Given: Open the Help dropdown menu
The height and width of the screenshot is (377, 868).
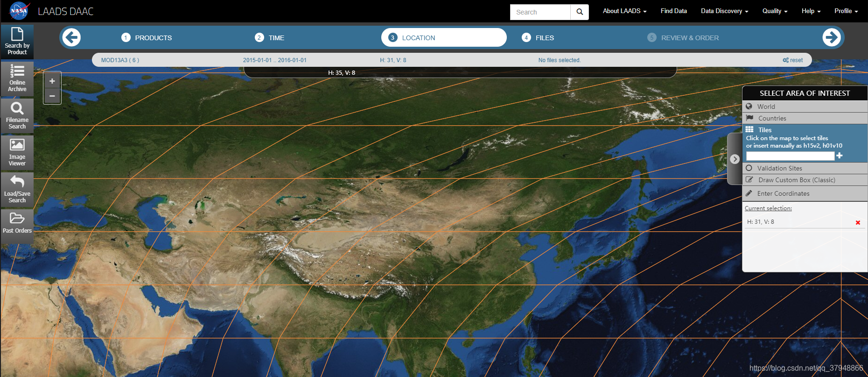Looking at the screenshot, I should point(811,11).
